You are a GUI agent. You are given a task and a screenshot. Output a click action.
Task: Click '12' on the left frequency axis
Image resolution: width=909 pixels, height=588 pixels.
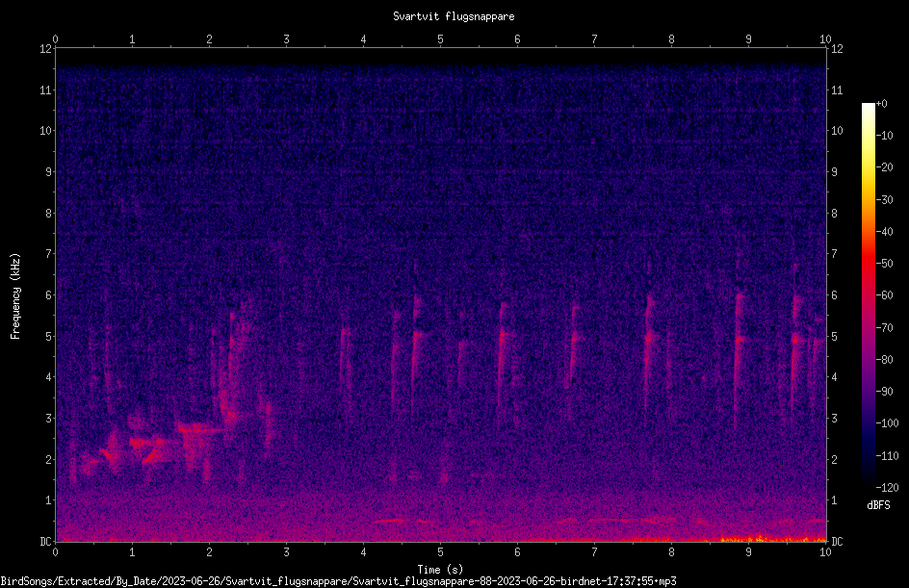point(45,49)
